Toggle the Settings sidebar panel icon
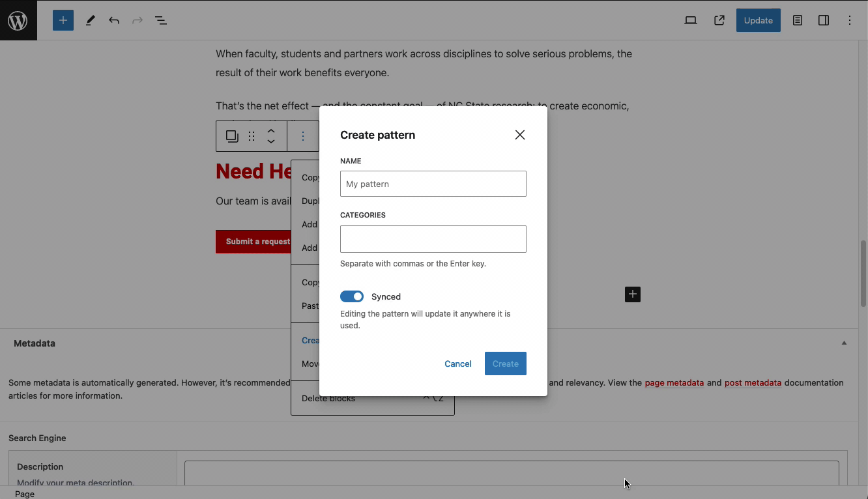Image resolution: width=868 pixels, height=499 pixels. (824, 20)
